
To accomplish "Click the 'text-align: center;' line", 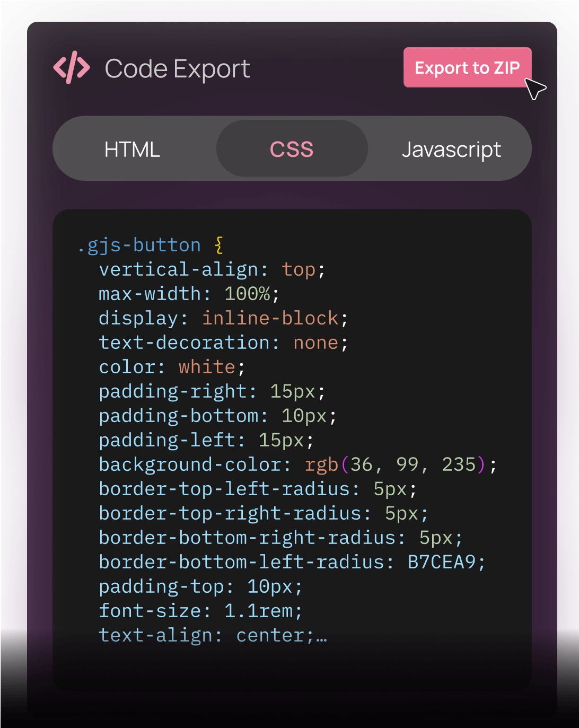I will tap(213, 635).
